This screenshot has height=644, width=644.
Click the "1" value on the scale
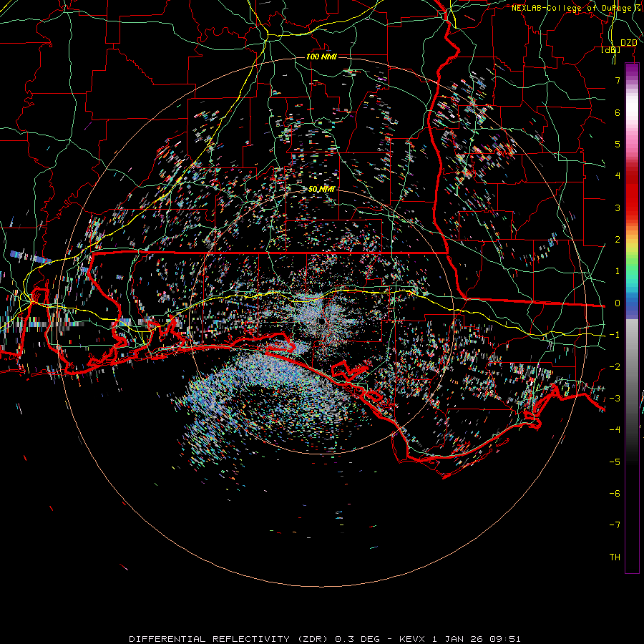click(x=618, y=271)
